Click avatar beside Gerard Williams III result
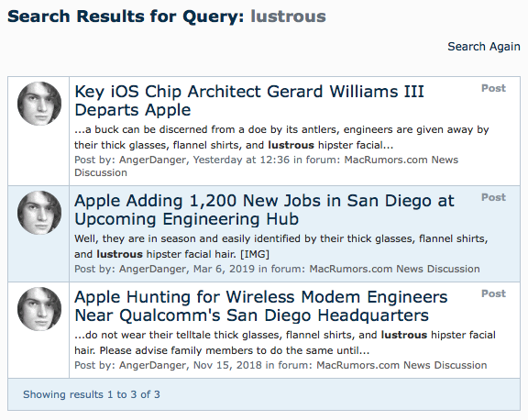Screen dimensions: 528x420 (x=39, y=104)
